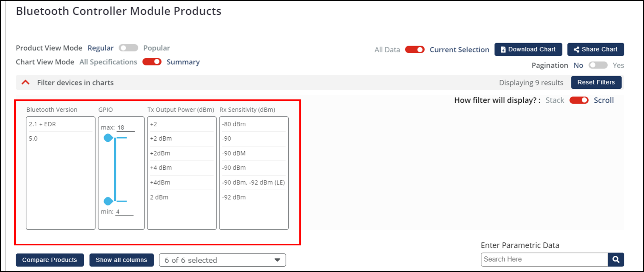Select Rx Sensitivity -90 option
644x272 pixels.
(x=254, y=139)
